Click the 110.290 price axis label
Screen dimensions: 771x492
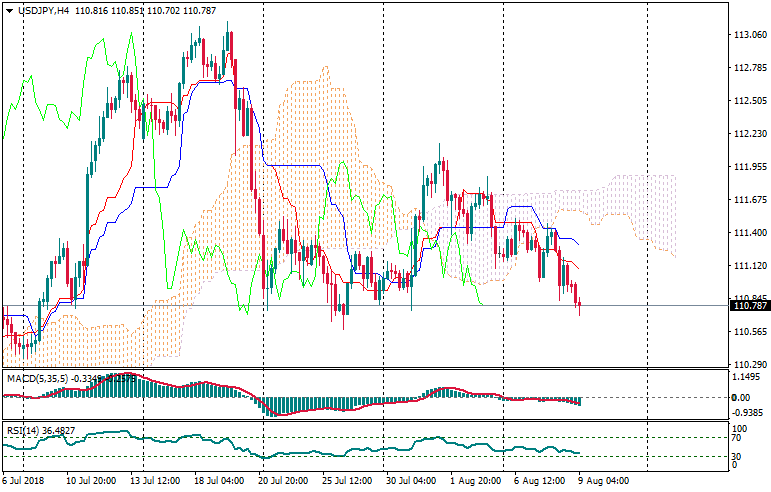[x=750, y=365]
